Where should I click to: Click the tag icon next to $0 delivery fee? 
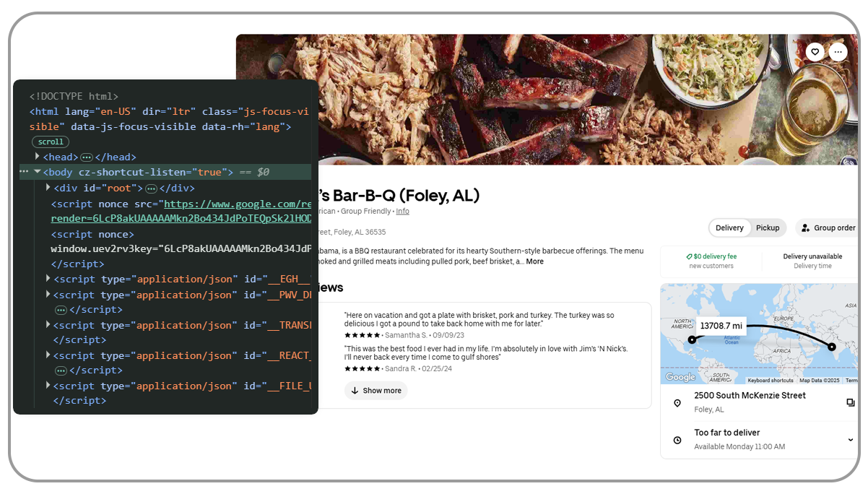pyautogui.click(x=690, y=256)
